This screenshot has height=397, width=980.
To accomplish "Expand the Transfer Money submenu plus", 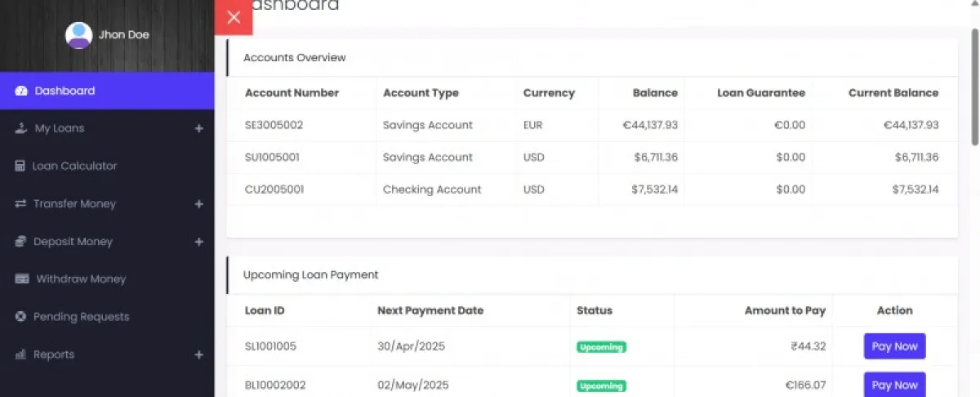I will 199,203.
